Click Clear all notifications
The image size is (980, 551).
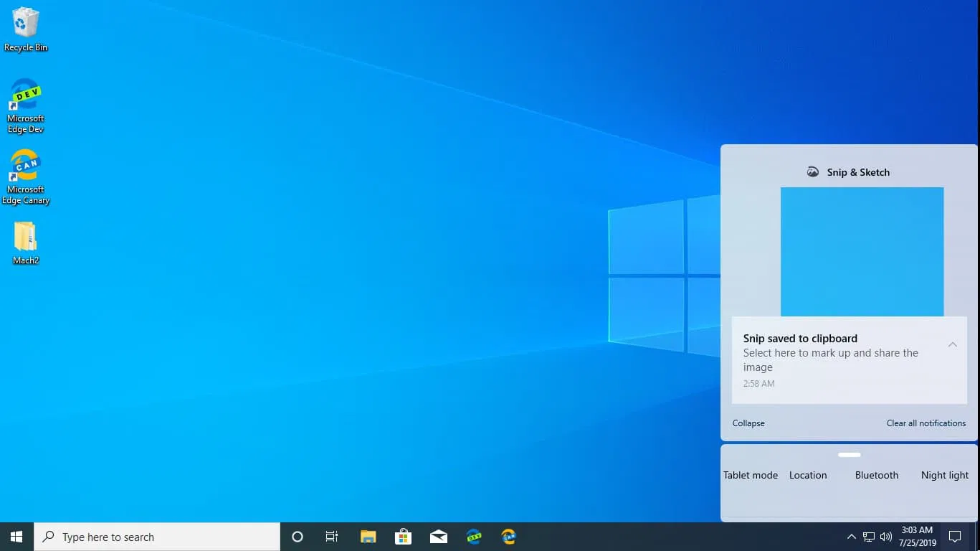[926, 423]
